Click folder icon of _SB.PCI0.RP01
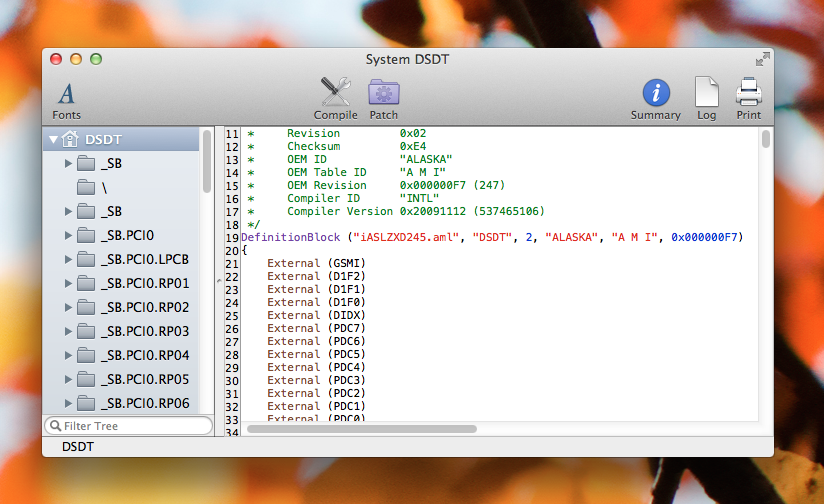Viewport: 824px width, 504px height. coord(86,283)
